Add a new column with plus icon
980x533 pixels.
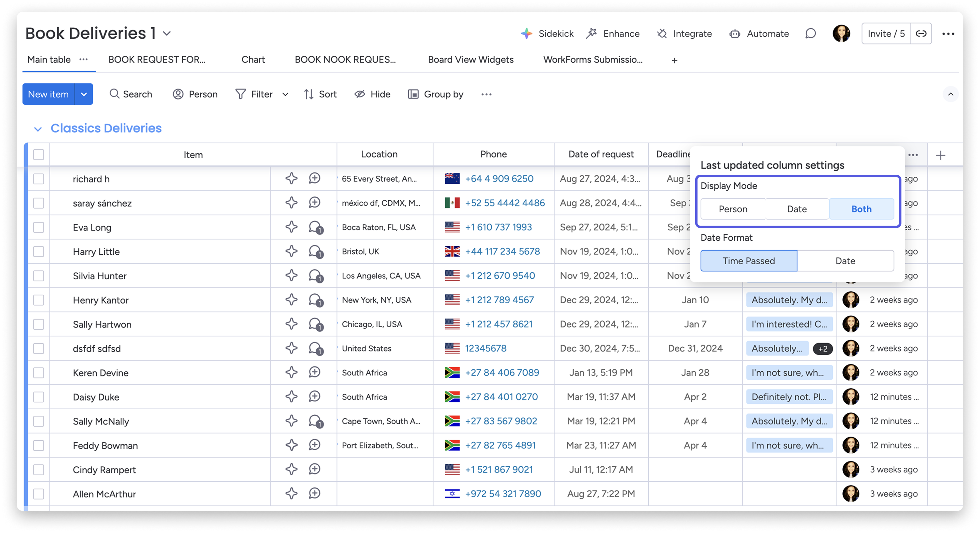[x=940, y=155]
